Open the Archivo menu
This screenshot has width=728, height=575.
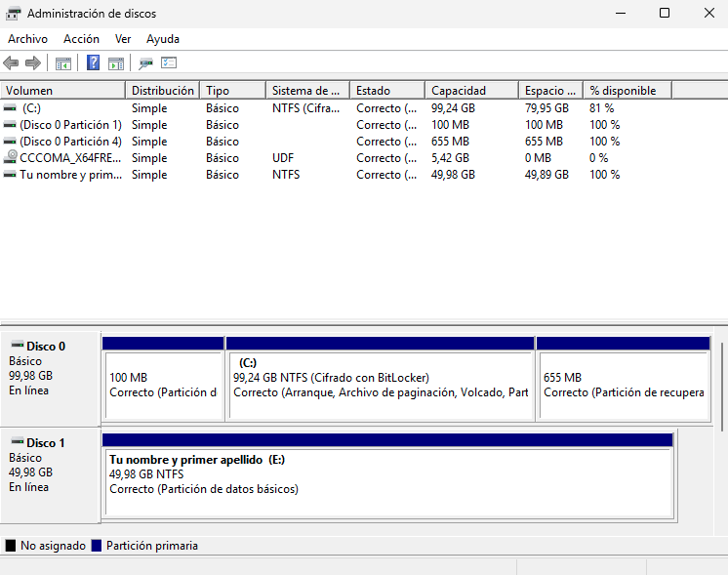coord(28,39)
